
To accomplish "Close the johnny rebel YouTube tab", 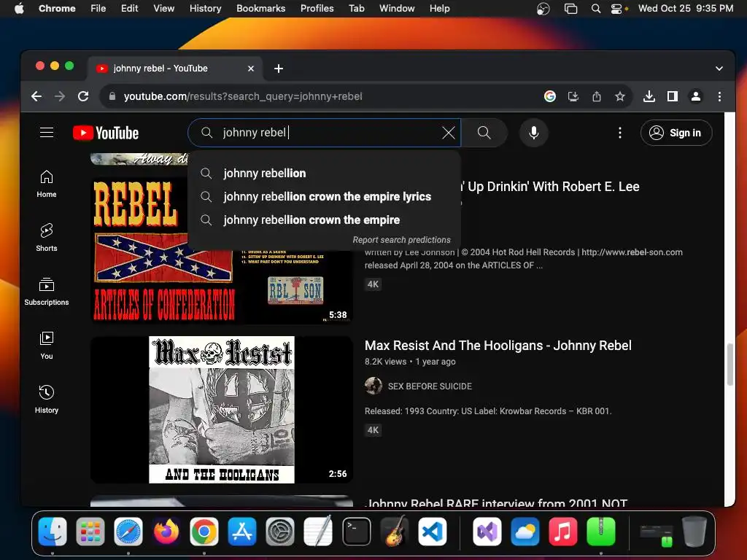I will [251, 69].
